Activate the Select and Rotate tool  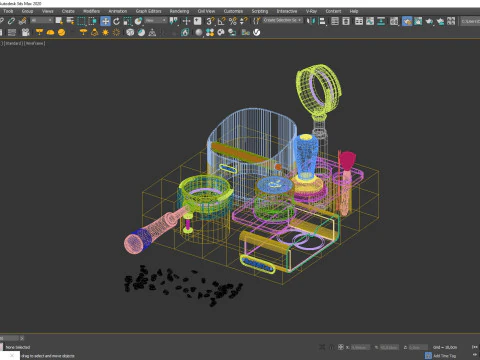tap(116, 21)
